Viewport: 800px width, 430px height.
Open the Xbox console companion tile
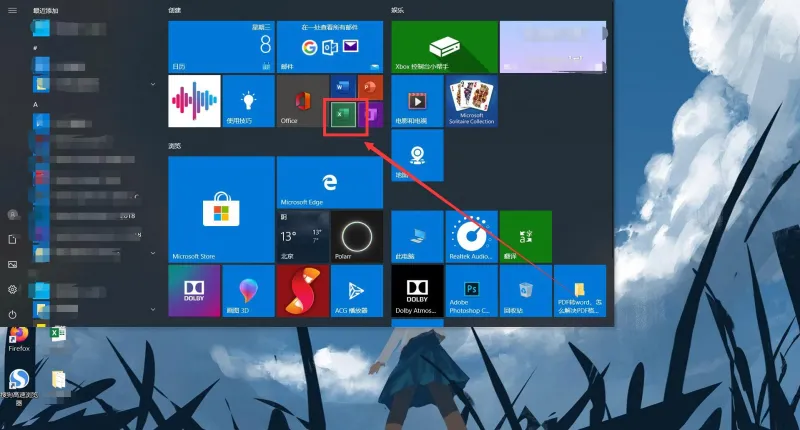[444, 47]
